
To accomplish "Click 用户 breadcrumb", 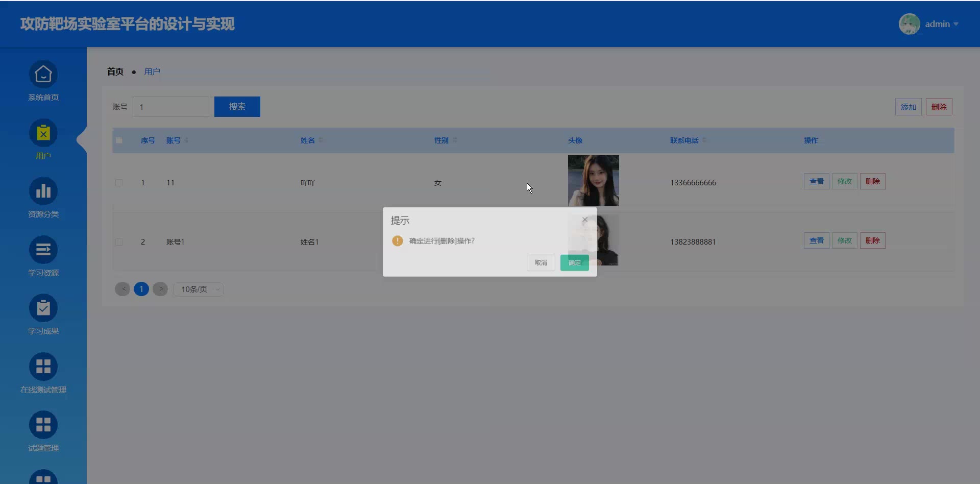I will click(152, 71).
